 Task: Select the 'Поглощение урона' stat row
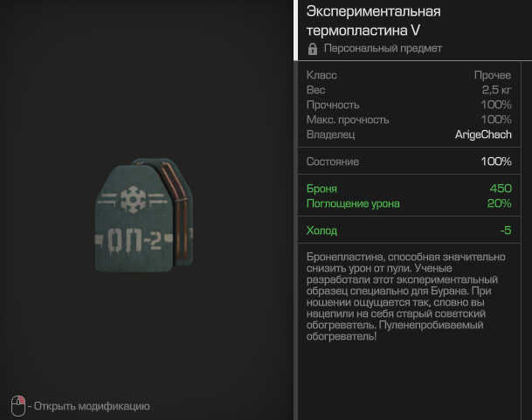point(409,203)
